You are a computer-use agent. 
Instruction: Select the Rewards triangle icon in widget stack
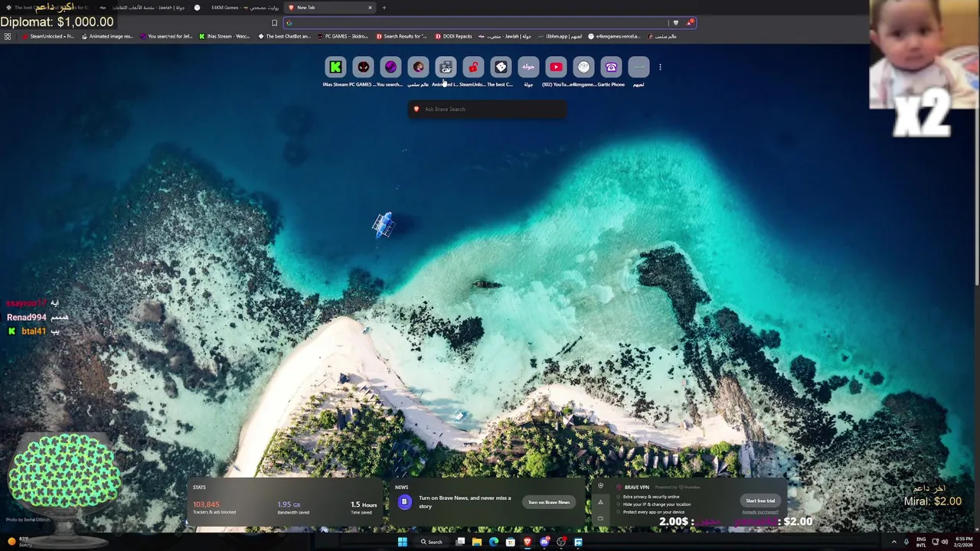point(600,502)
